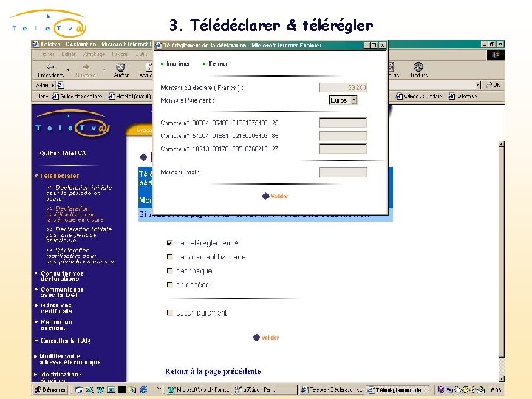
Task: Open the Outils menu
Action: click(141, 54)
